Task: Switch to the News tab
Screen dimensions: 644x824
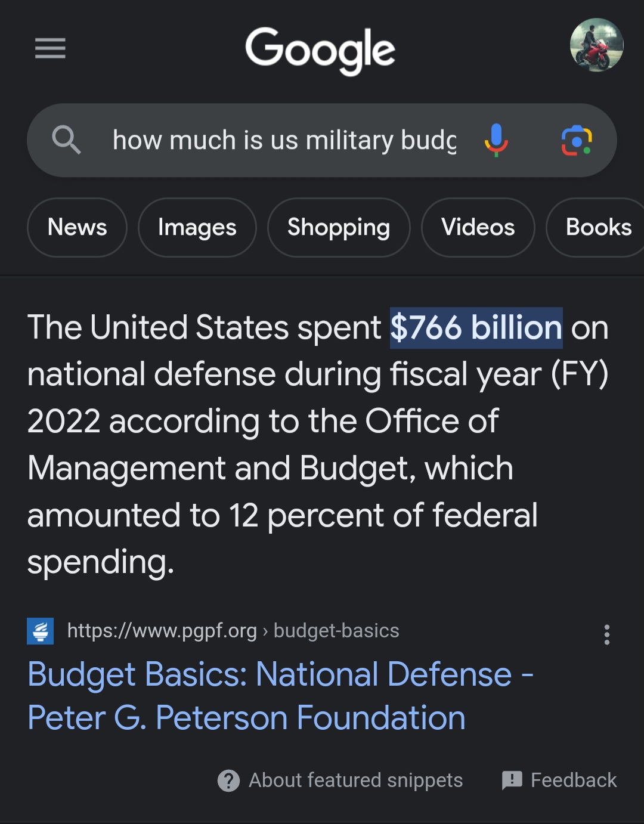Action: (x=77, y=227)
